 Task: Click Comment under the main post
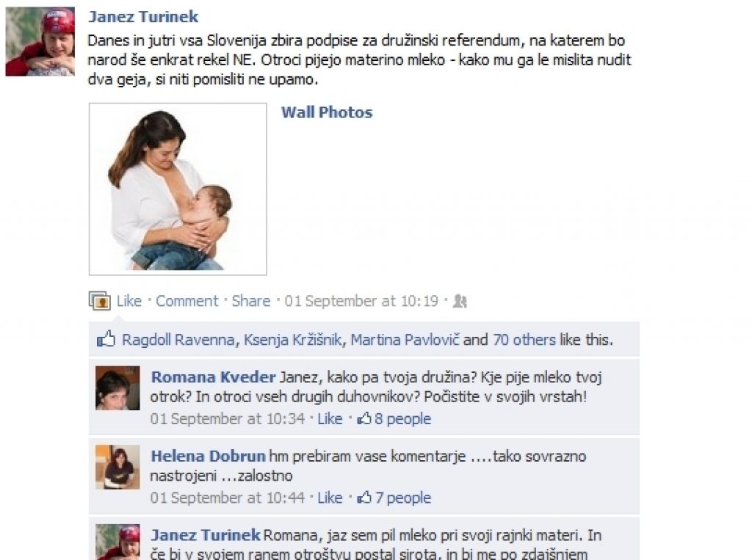click(x=187, y=301)
